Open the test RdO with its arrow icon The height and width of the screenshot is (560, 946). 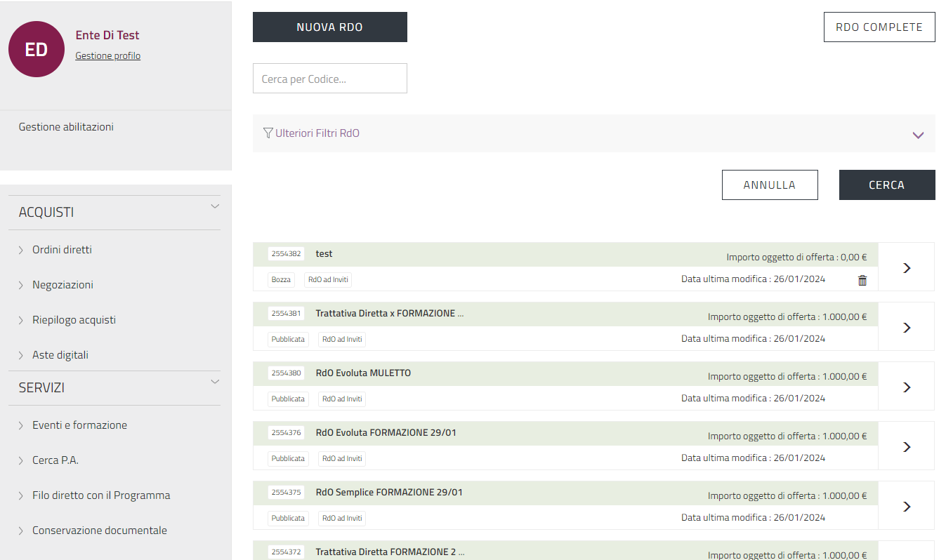point(906,267)
